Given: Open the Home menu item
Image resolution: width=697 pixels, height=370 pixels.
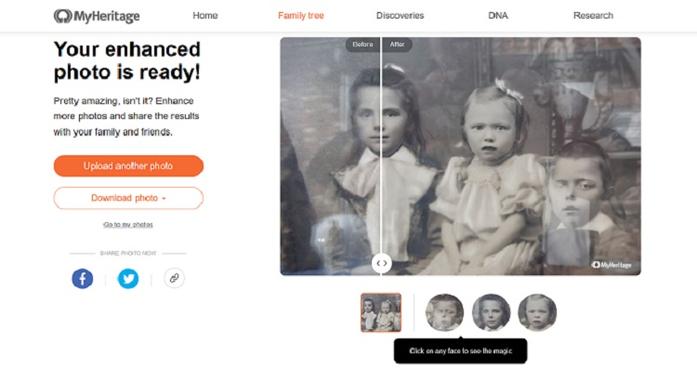Looking at the screenshot, I should pos(205,16).
